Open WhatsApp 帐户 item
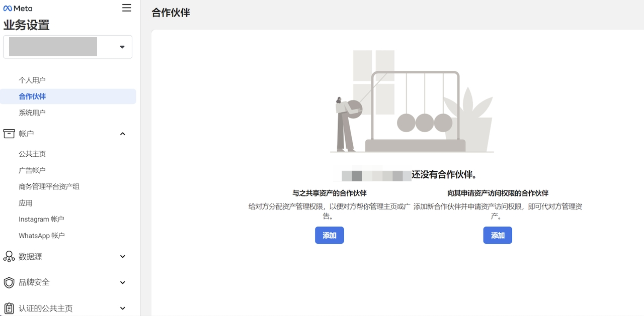Viewport: 644px width, 316px height. pos(42,235)
